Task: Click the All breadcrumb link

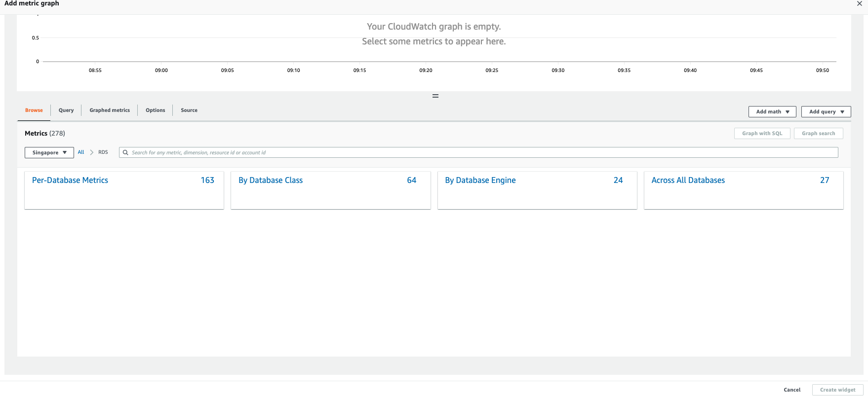Action: click(x=81, y=152)
